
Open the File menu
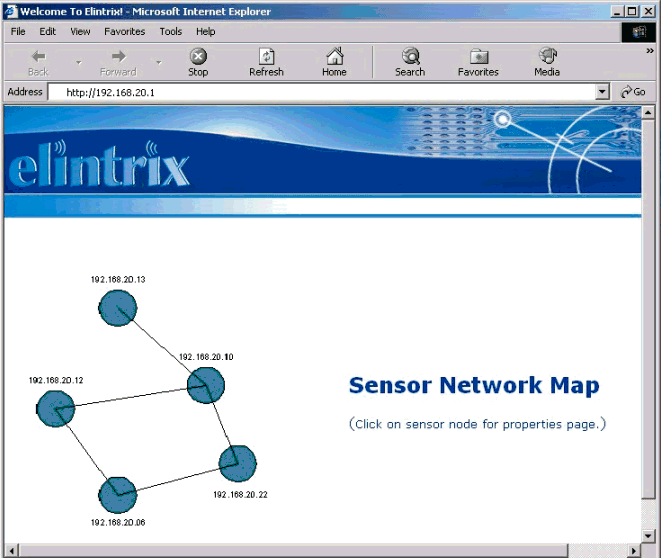(18, 31)
